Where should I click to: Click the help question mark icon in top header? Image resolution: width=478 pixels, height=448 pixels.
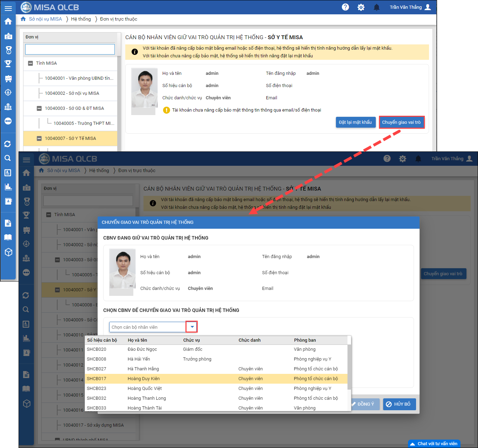[345, 7]
